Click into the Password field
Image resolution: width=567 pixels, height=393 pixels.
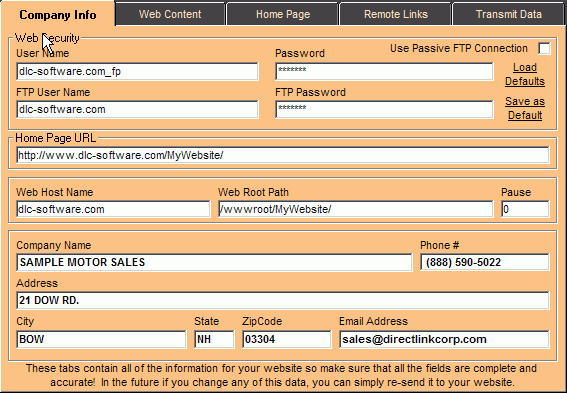(x=384, y=71)
